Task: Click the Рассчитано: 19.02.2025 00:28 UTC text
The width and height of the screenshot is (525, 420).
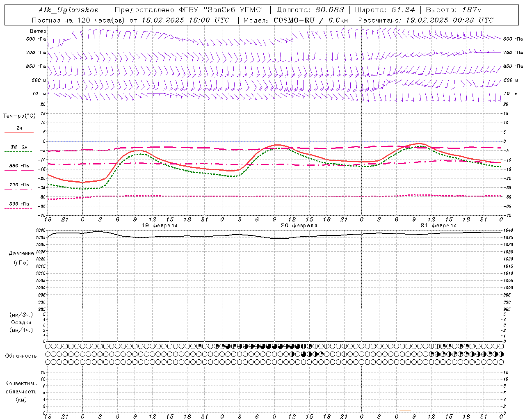Action: click(426, 20)
